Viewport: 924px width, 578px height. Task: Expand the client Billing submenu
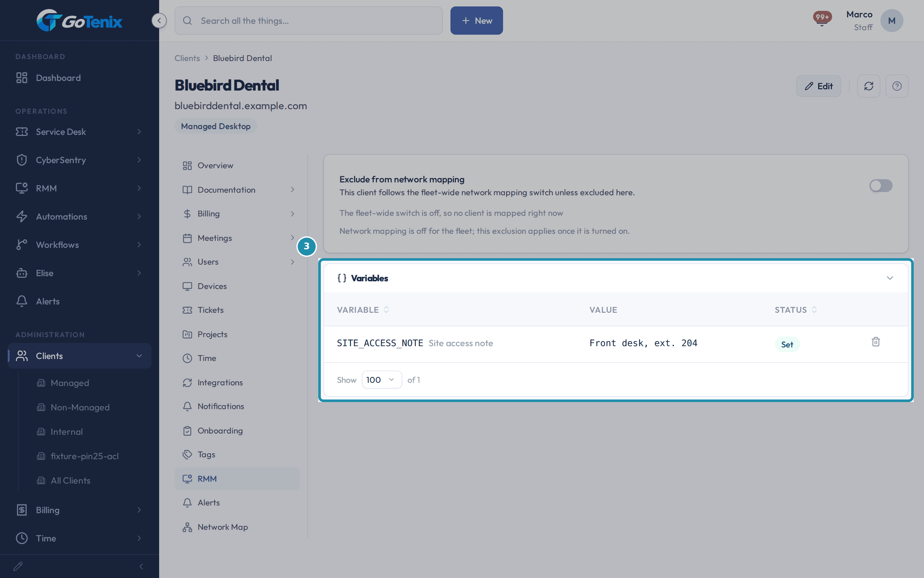[x=237, y=214]
